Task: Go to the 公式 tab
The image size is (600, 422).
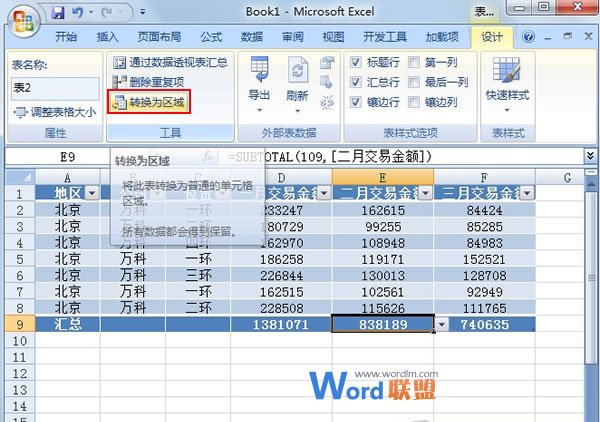Action: pos(211,37)
